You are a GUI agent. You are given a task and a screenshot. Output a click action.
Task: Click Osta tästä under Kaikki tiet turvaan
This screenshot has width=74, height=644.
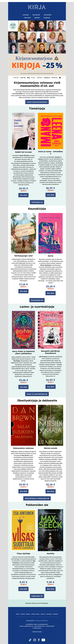pyautogui.click(x=23, y=195)
